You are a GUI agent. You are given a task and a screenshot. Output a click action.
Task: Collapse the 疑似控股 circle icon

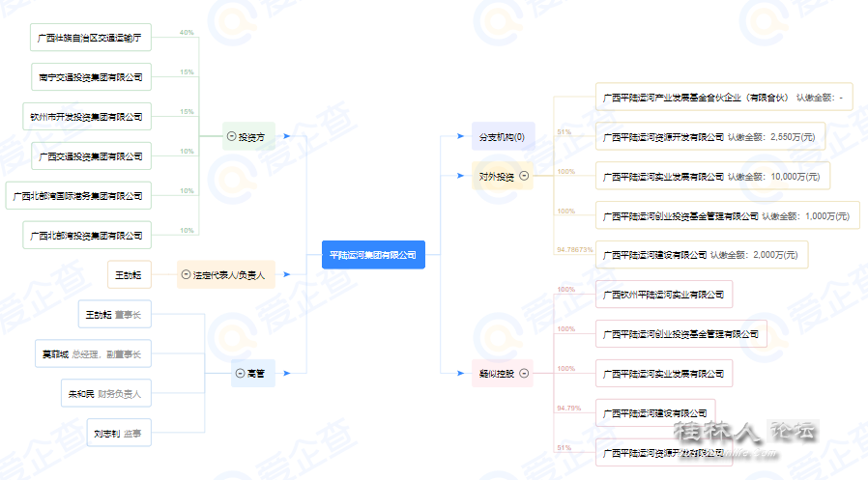point(524,373)
